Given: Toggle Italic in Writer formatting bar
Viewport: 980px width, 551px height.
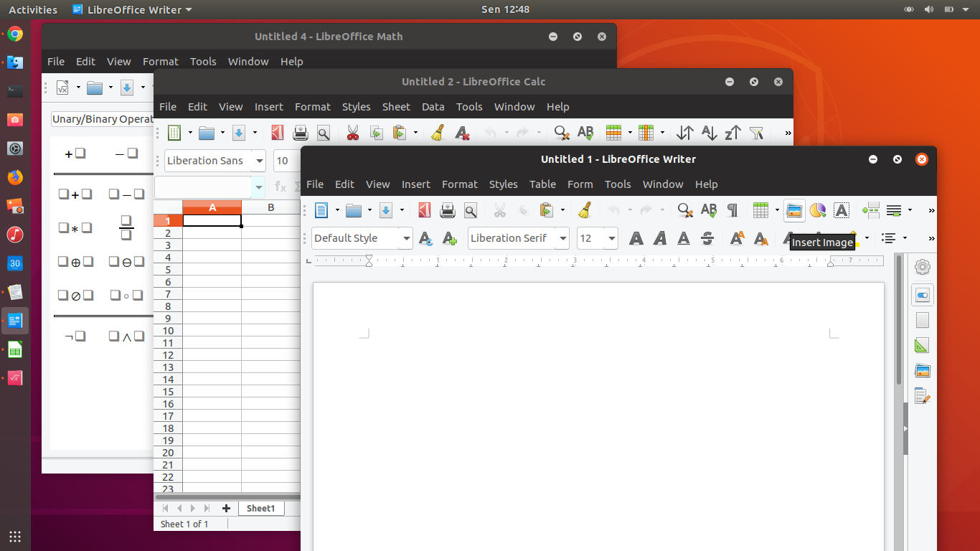Looking at the screenshot, I should [660, 238].
